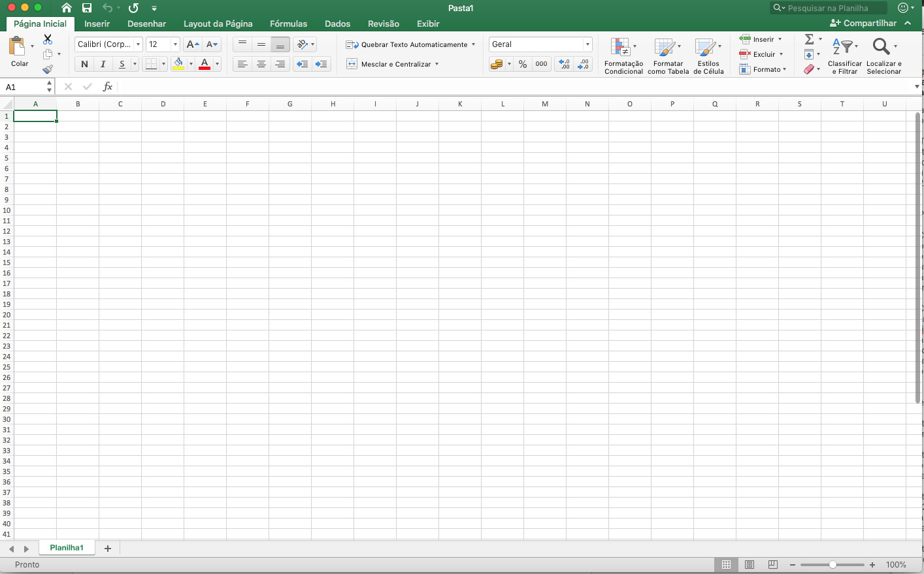The image size is (924, 574).
Task: Expand the fill color dropdown arrow
Action: pyautogui.click(x=191, y=64)
